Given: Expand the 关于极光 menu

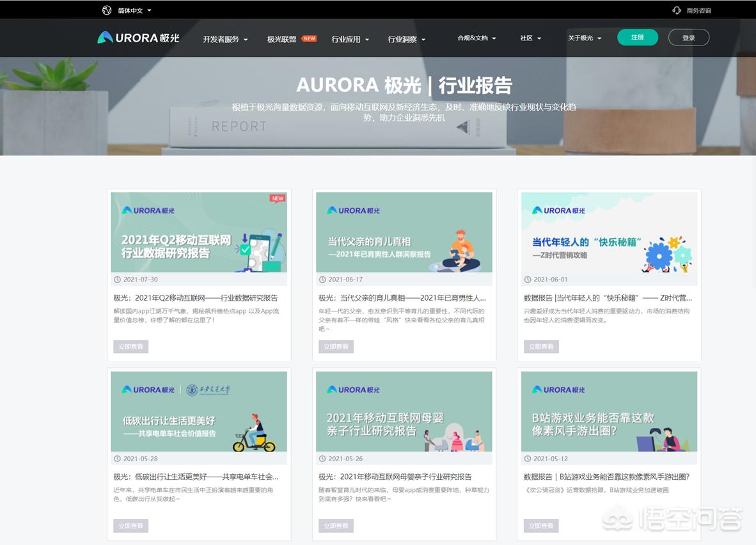Looking at the screenshot, I should [585, 38].
